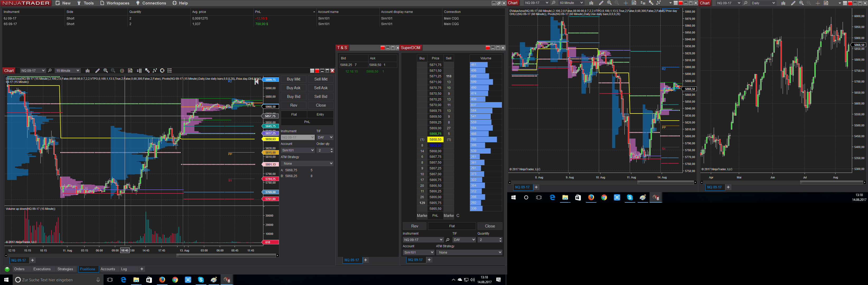
Task: Open the Tools menu
Action: (x=86, y=3)
